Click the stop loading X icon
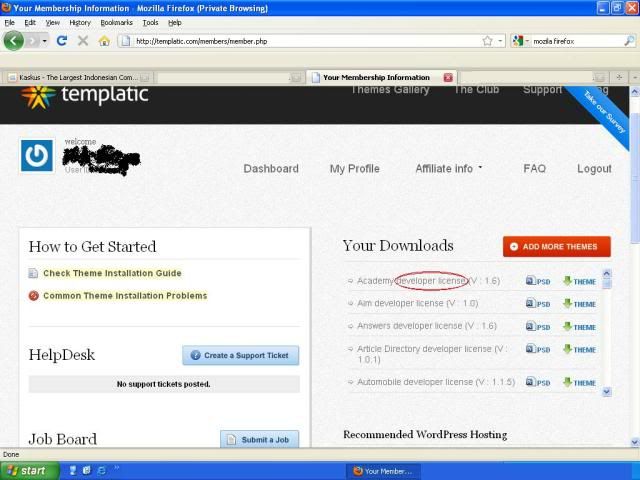This screenshot has height=480, width=640. pos(83,41)
